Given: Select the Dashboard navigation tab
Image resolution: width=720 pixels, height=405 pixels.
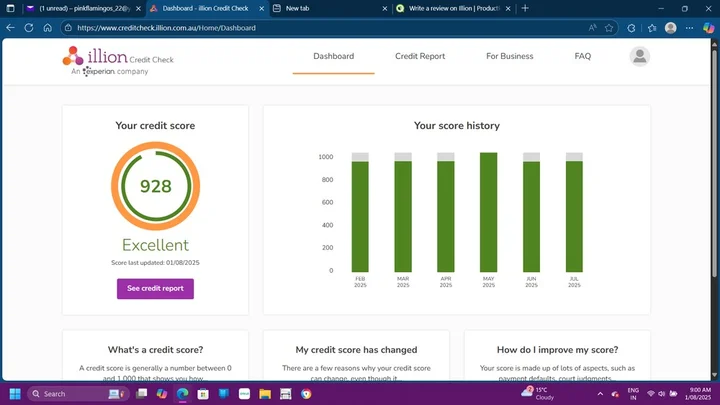Looking at the screenshot, I should pos(333,56).
